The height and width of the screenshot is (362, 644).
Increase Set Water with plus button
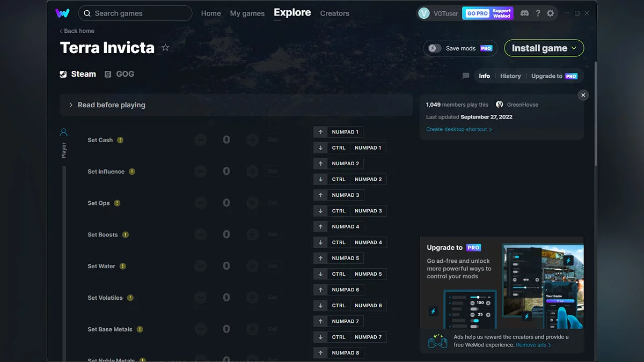252,266
